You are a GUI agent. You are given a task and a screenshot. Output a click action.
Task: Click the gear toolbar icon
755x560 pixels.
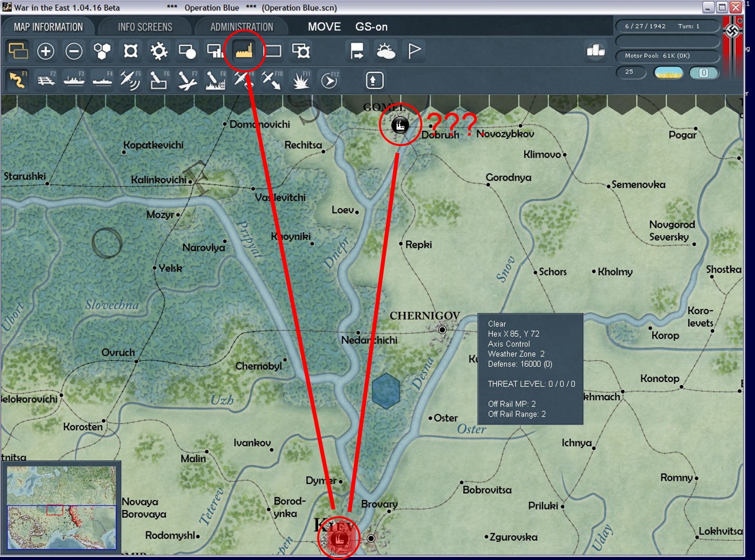click(159, 51)
